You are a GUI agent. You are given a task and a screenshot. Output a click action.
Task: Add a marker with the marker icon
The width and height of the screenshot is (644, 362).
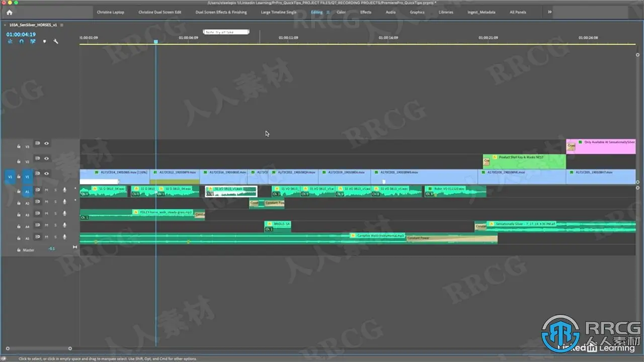(44, 42)
